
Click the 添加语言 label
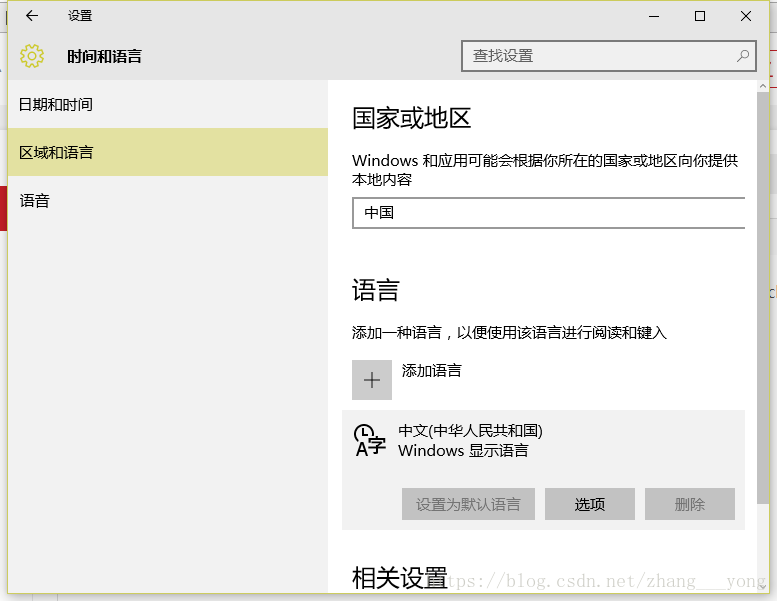432,371
